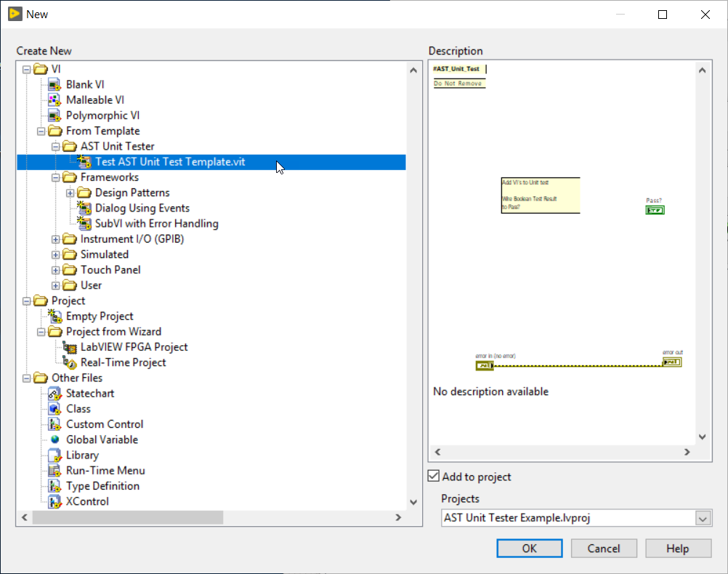Click the Custom Control icon
This screenshot has height=574, width=728.
(x=54, y=424)
